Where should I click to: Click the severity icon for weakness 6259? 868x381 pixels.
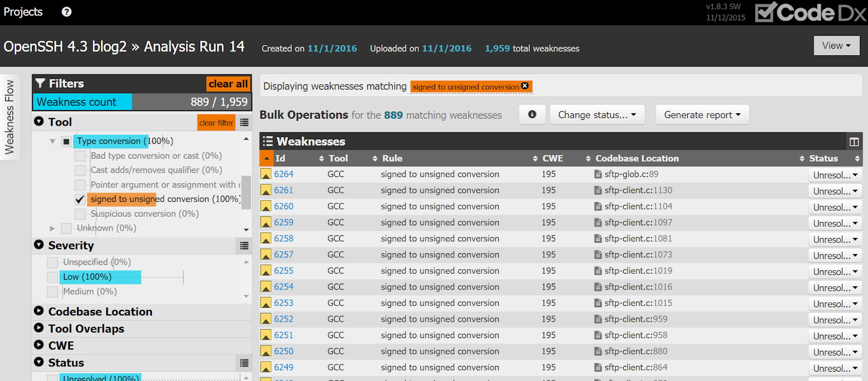pos(266,223)
